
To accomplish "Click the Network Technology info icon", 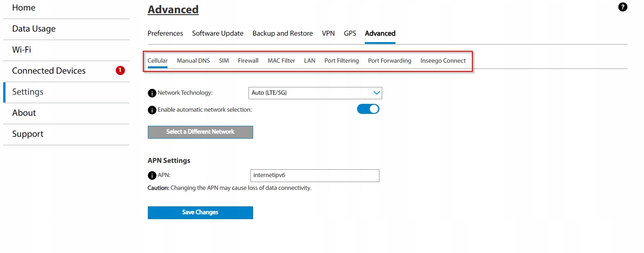I will (x=152, y=93).
